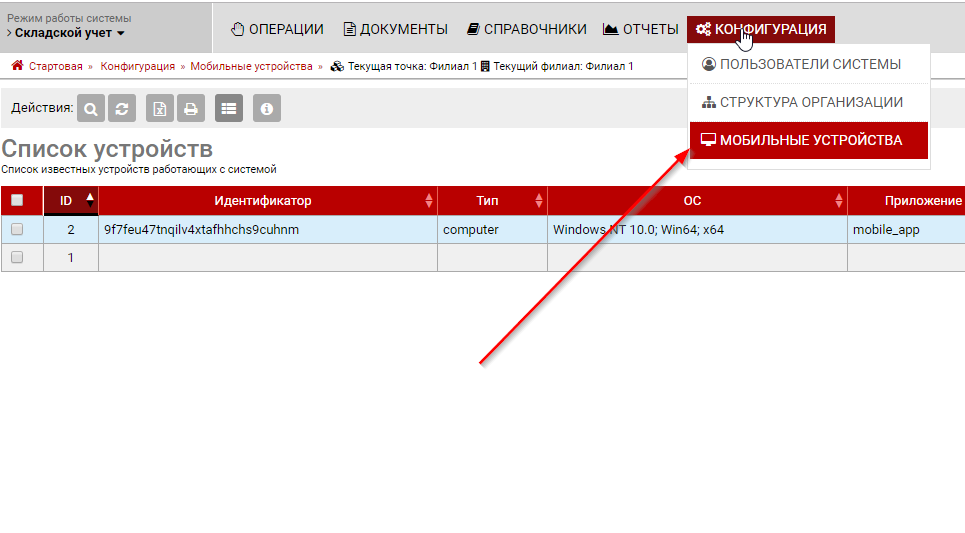Toggle the select-all checkbox in table header

click(17, 200)
